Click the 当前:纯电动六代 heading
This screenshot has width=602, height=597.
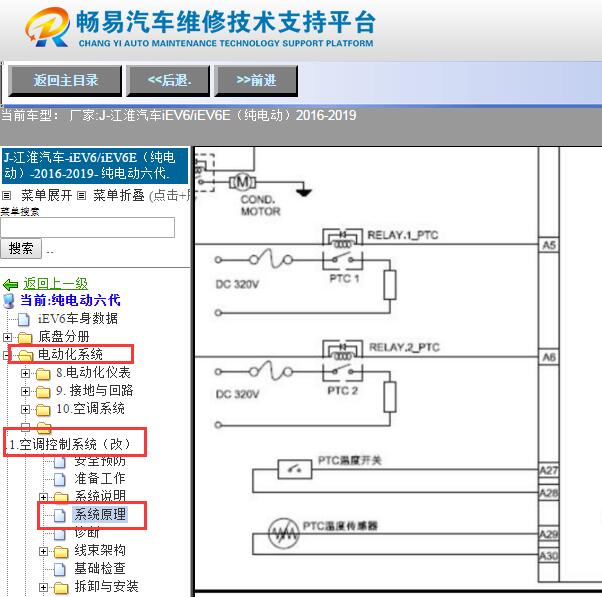click(x=70, y=300)
